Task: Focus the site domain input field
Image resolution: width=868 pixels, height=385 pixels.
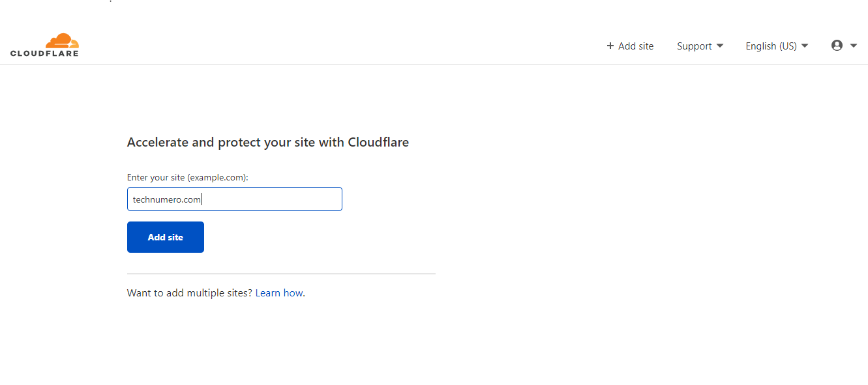Action: [x=235, y=199]
